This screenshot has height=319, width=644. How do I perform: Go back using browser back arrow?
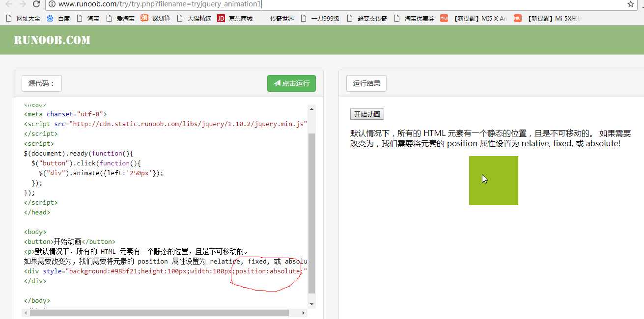tap(8, 4)
